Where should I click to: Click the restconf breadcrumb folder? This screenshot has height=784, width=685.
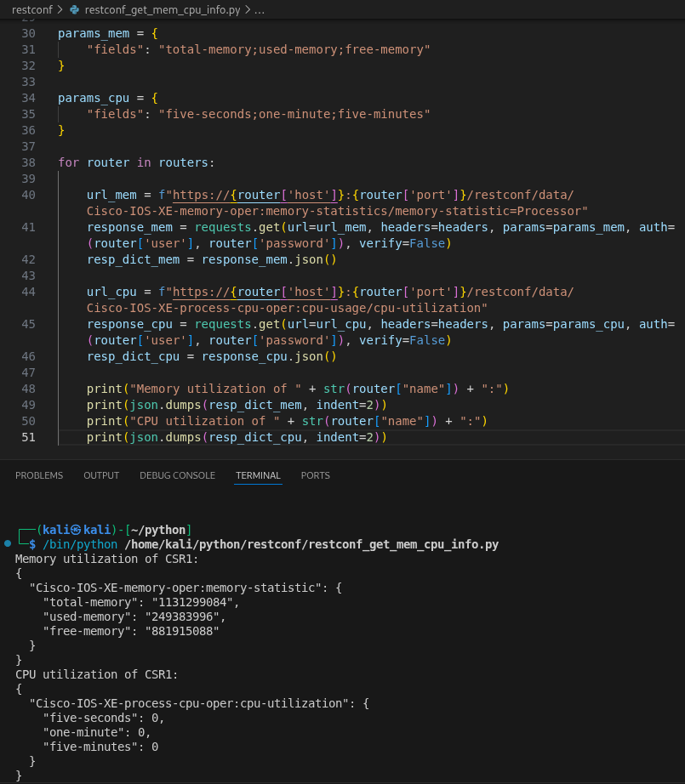click(x=32, y=9)
